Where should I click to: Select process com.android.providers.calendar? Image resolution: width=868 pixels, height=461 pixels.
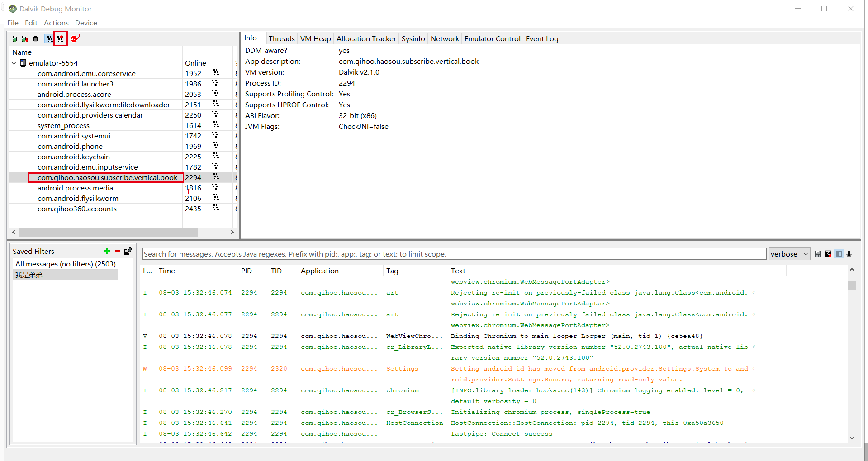[x=90, y=115]
